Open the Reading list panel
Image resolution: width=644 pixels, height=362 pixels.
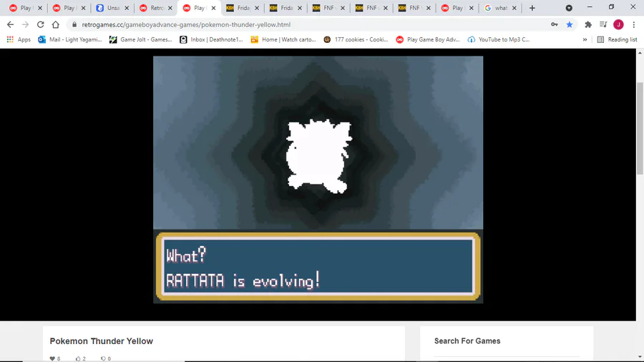[x=618, y=39]
